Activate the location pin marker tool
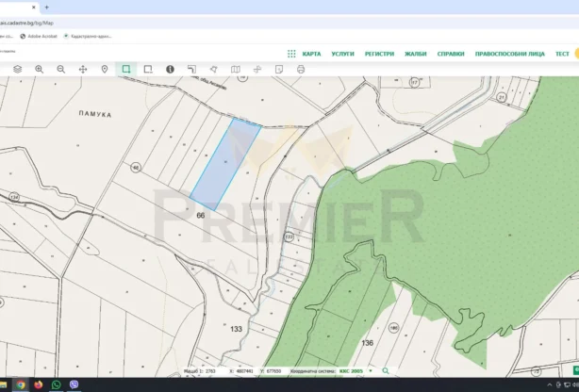This screenshot has width=579, height=392. [105, 69]
